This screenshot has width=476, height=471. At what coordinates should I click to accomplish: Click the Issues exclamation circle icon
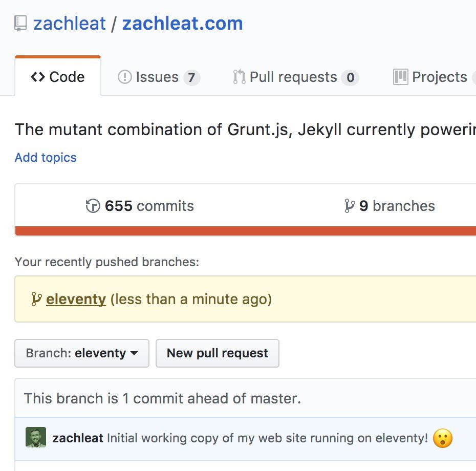[x=125, y=77]
